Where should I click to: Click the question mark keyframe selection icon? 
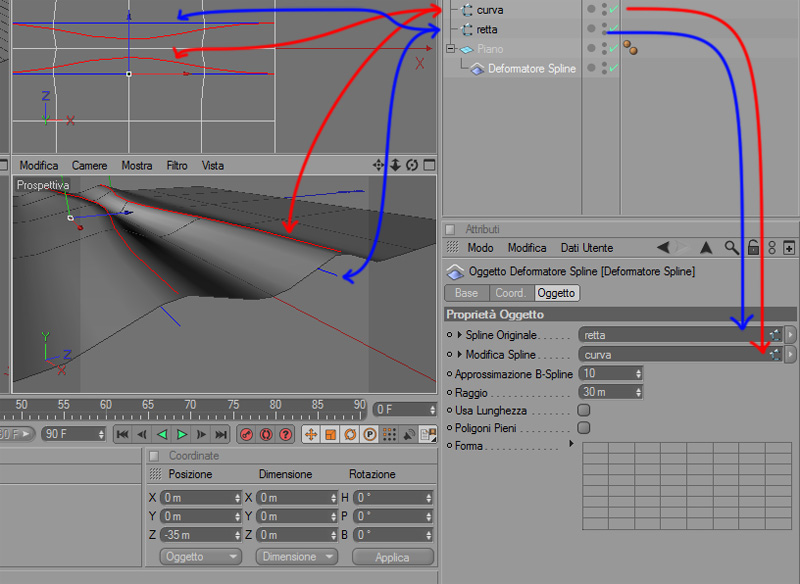pyautogui.click(x=285, y=435)
